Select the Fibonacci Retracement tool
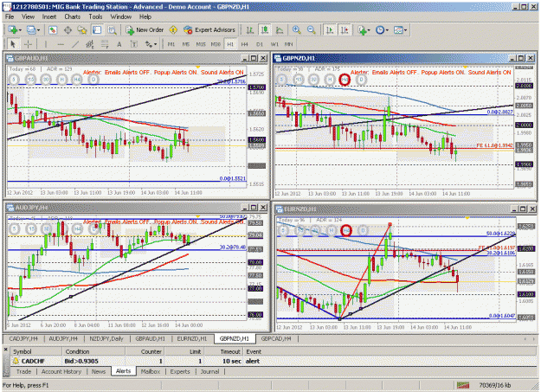Image resolution: width=541 pixels, height=392 pixels. (105, 44)
